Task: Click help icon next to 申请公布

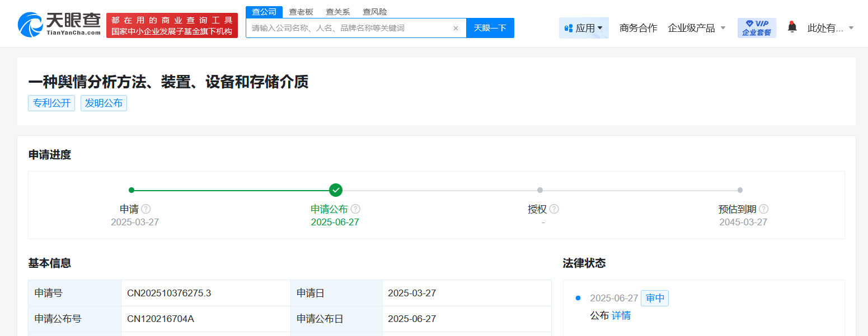Action: coord(355,209)
